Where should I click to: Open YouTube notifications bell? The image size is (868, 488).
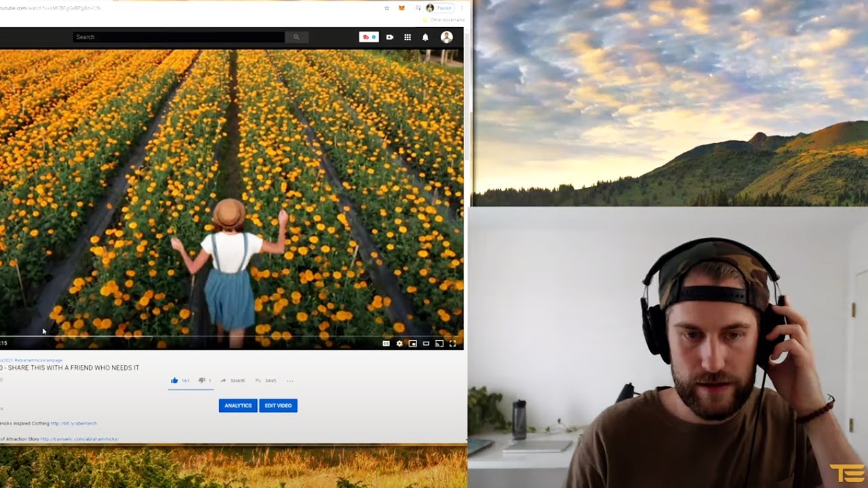(x=425, y=37)
